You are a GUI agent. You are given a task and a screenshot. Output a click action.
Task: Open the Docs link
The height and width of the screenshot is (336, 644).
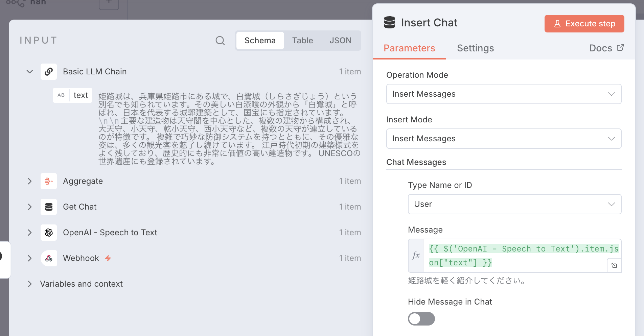click(x=606, y=48)
